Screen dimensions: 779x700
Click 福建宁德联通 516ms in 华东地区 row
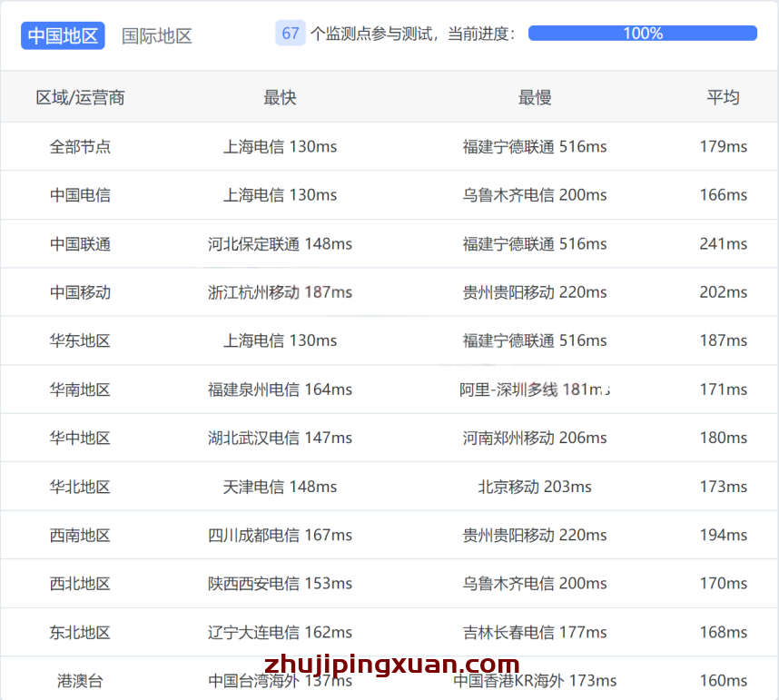pos(535,340)
